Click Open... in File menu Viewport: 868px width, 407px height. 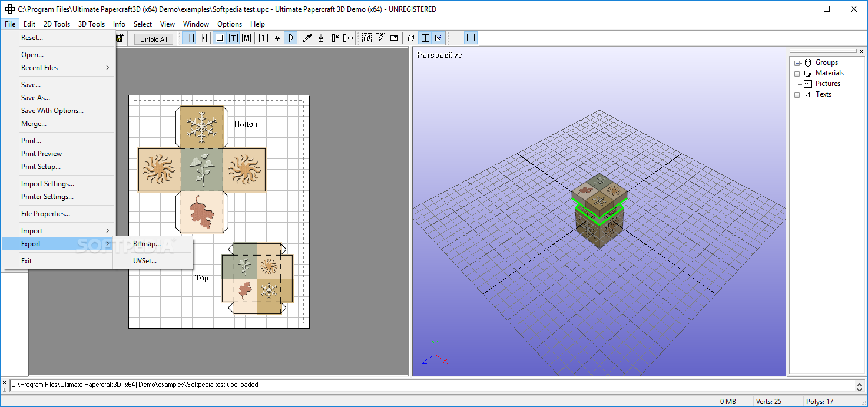click(x=58, y=55)
